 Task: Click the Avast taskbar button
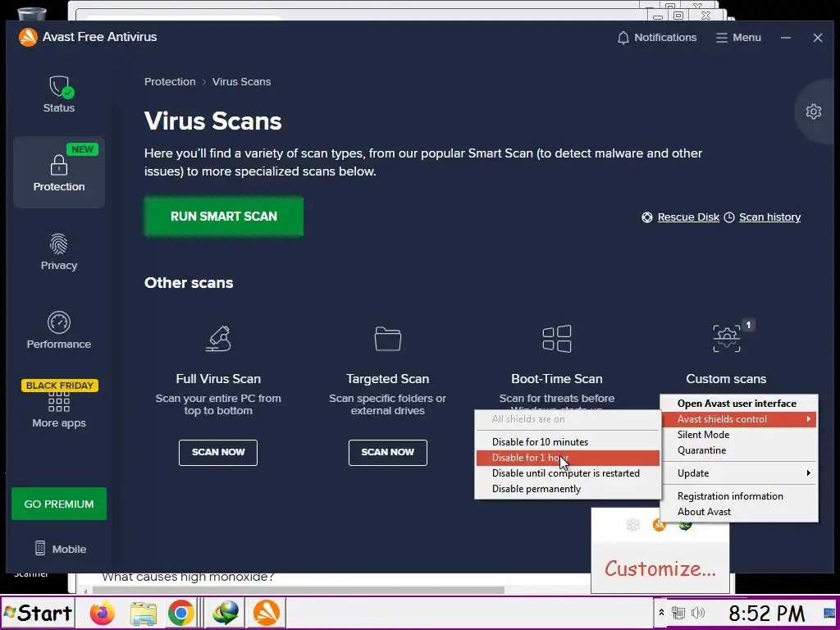pyautogui.click(x=267, y=613)
